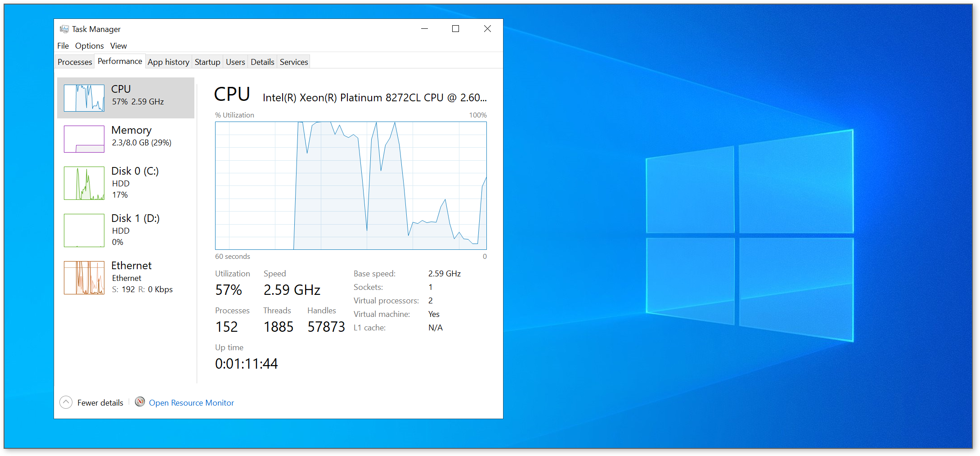
Task: Select the Ethernet mini graph thumbnail
Action: [x=84, y=278]
